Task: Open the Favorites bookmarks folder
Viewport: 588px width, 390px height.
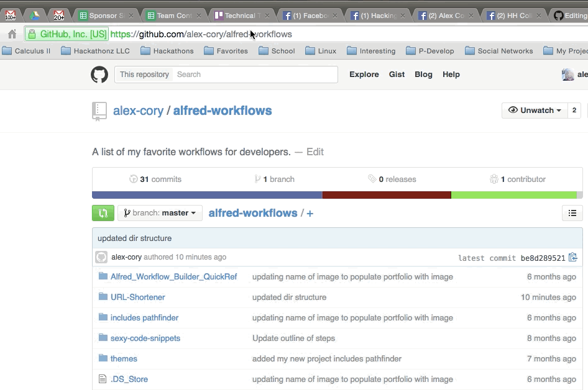Action: pyautogui.click(x=226, y=51)
